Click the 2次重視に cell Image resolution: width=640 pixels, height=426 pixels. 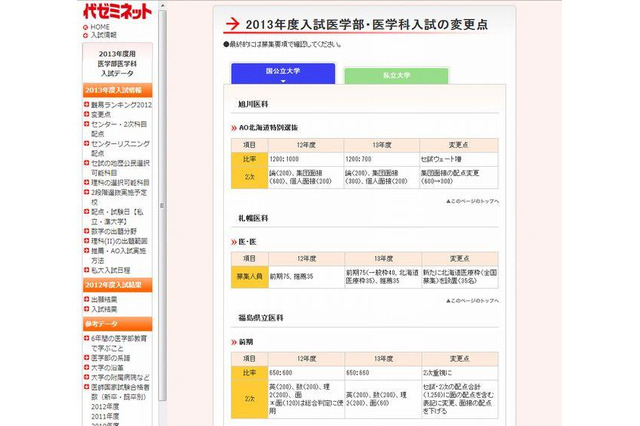point(460,373)
